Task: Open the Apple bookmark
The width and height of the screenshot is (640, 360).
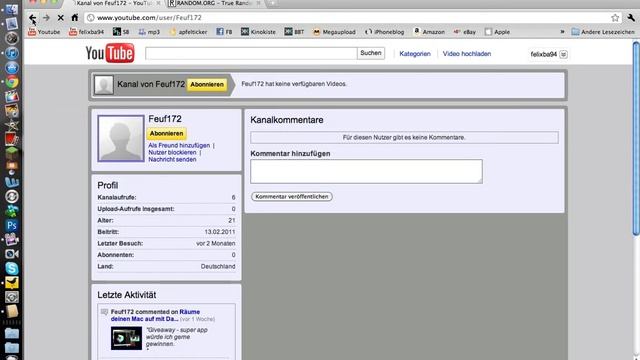Action: (x=497, y=32)
